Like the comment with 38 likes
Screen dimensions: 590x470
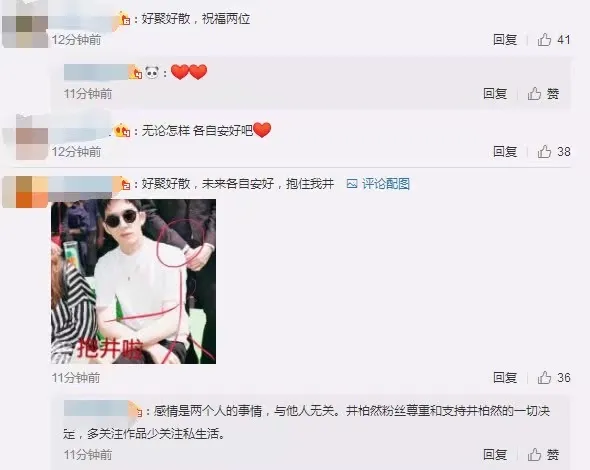click(x=554, y=152)
